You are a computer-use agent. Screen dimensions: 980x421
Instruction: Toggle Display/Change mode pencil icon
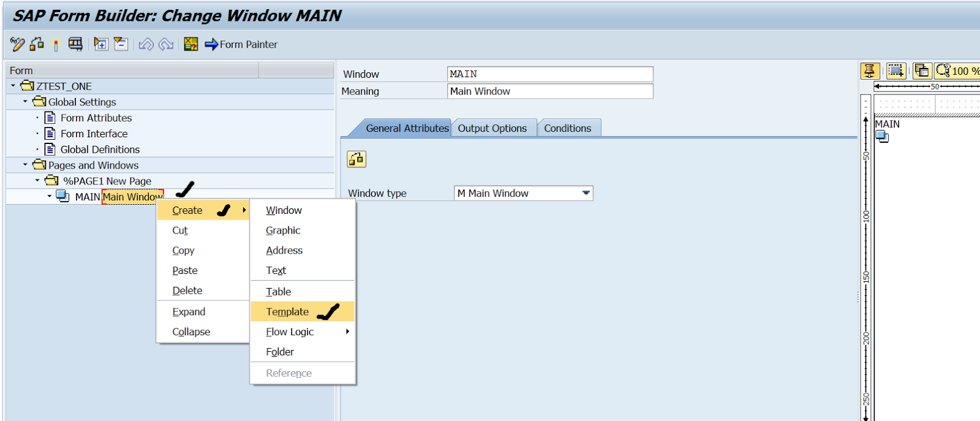pos(17,44)
